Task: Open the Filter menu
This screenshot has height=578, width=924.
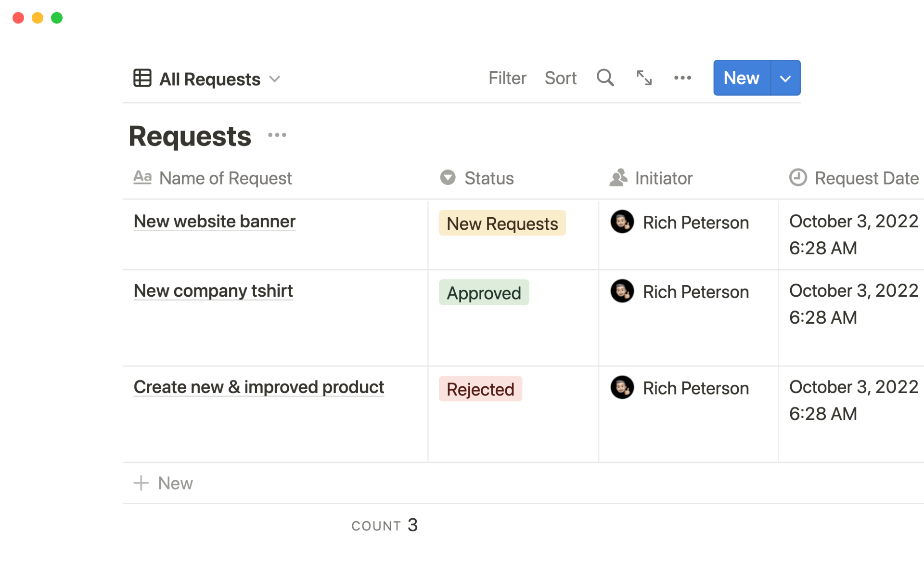Action: pos(507,78)
